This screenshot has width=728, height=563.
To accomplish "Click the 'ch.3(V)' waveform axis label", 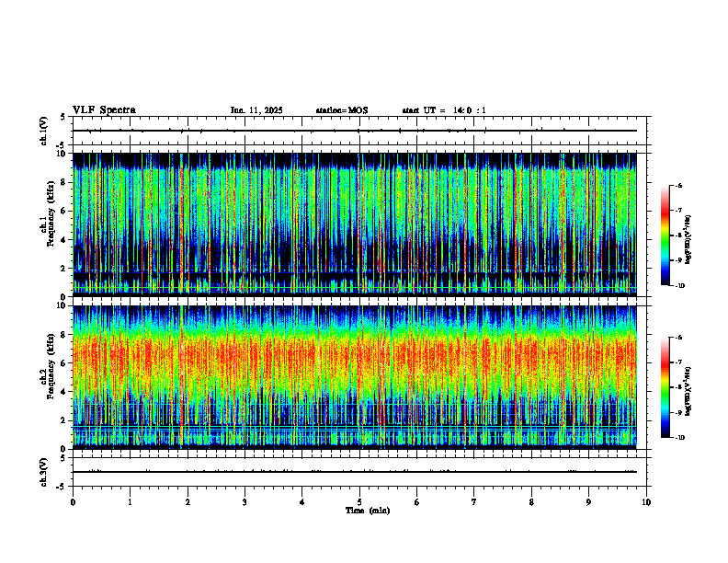I will [43, 472].
